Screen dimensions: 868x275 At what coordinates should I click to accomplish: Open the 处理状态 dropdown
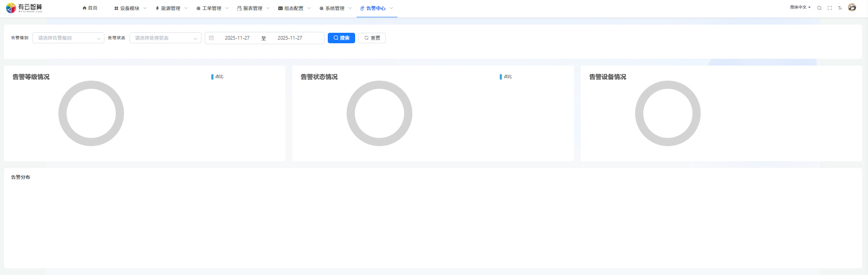click(x=165, y=38)
